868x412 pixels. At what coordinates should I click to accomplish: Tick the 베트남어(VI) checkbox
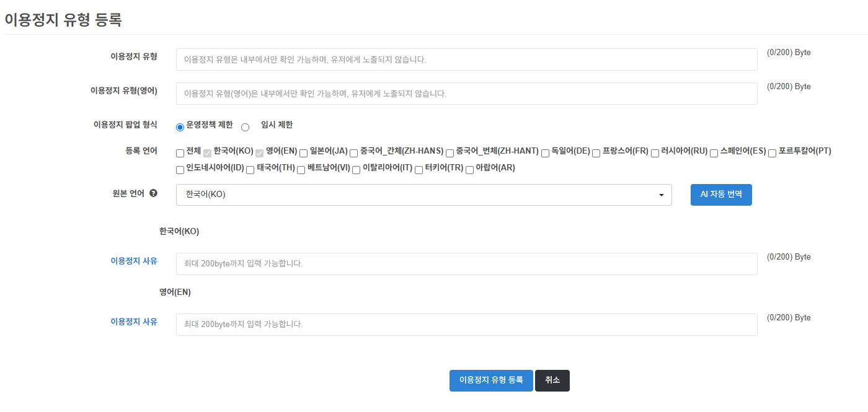tap(301, 170)
